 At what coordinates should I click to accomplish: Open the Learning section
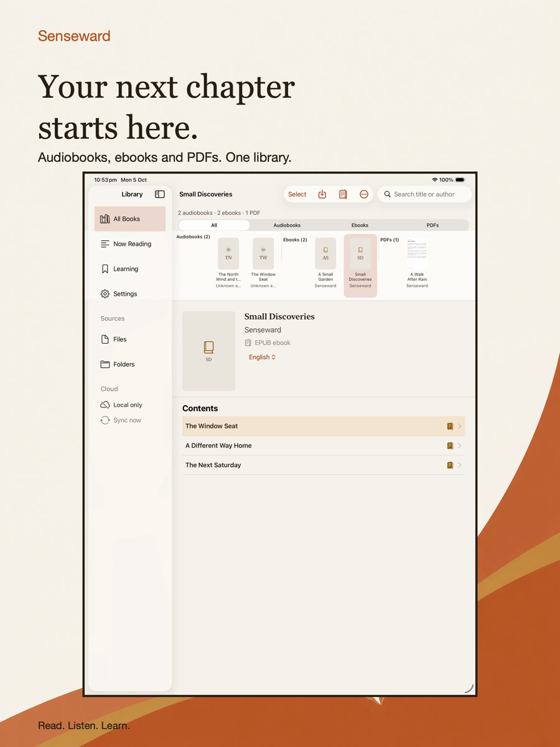click(130, 269)
